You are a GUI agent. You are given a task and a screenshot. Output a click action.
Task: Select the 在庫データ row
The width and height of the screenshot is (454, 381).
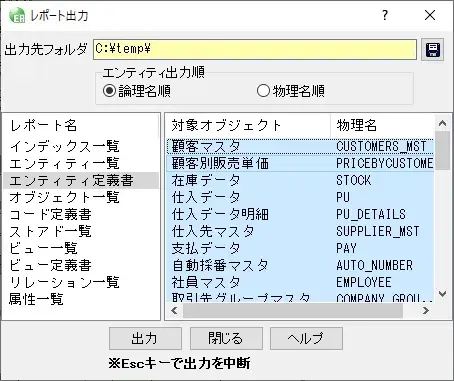tap(300, 180)
